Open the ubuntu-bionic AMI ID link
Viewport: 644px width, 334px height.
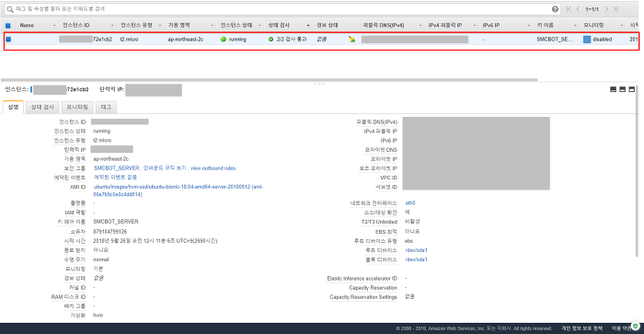coord(178,190)
